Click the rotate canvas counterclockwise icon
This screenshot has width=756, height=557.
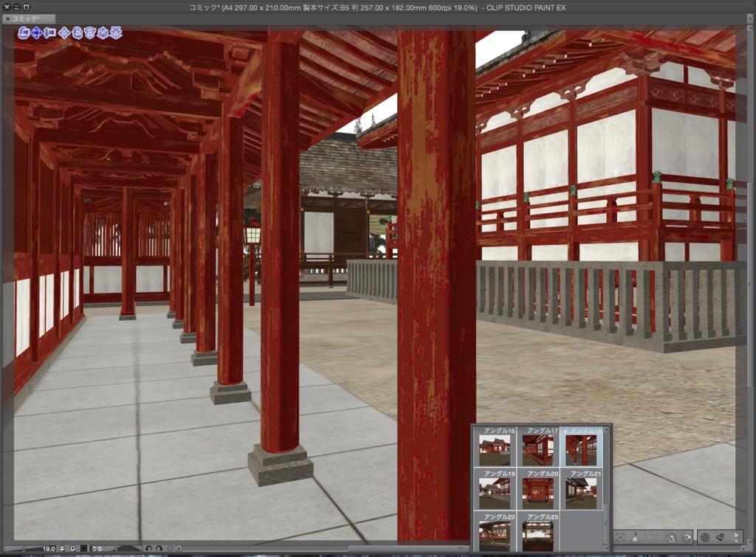pyautogui.click(x=149, y=547)
